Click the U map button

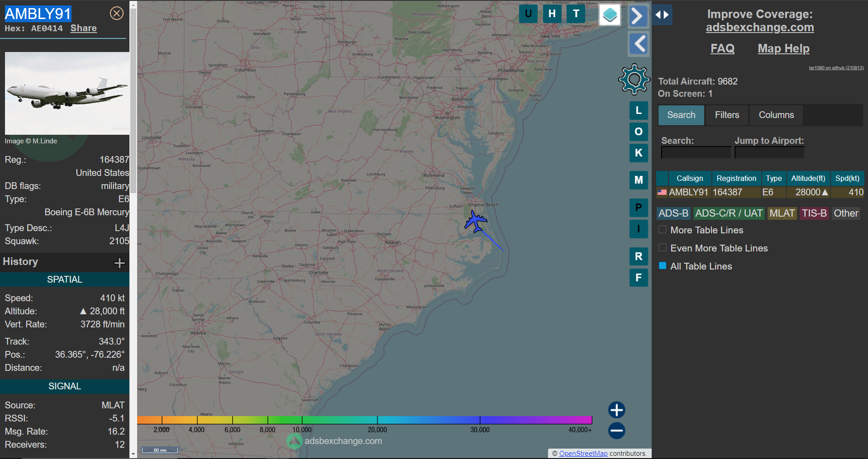click(x=528, y=14)
